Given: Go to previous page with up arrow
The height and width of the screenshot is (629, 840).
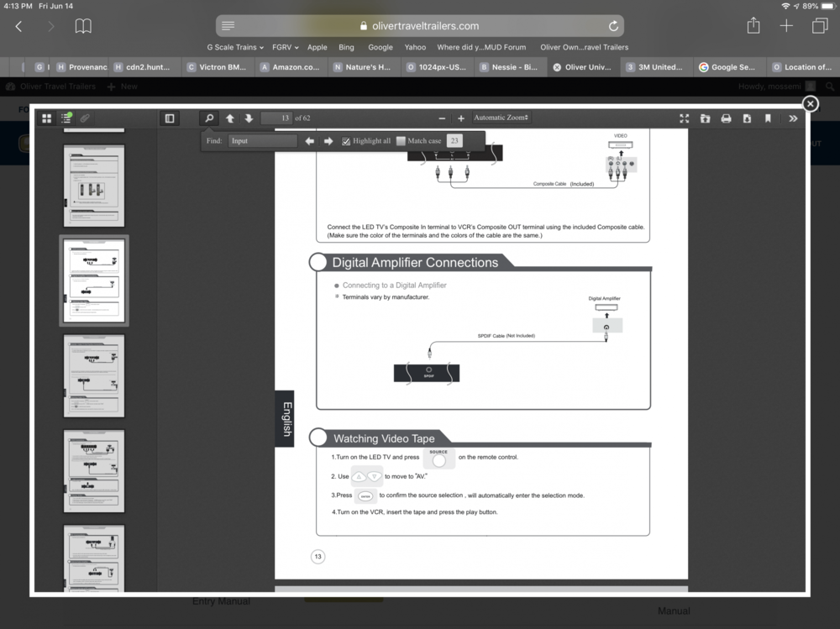Looking at the screenshot, I should tap(229, 118).
